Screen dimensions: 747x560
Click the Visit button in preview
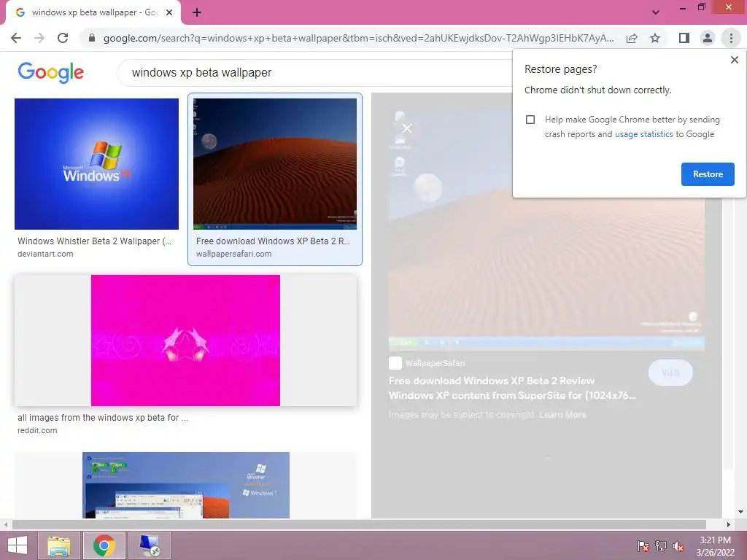[x=670, y=373]
